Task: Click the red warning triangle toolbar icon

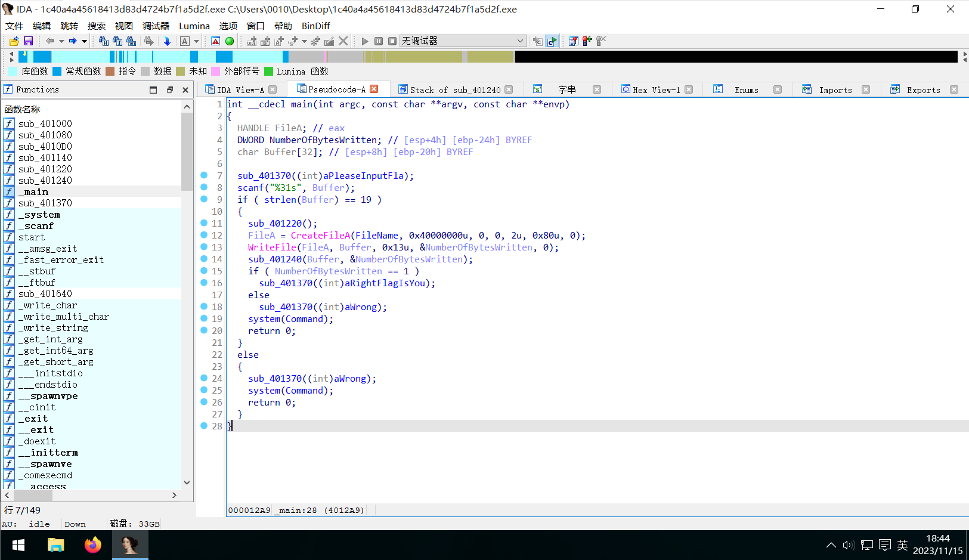Action: click(x=216, y=41)
